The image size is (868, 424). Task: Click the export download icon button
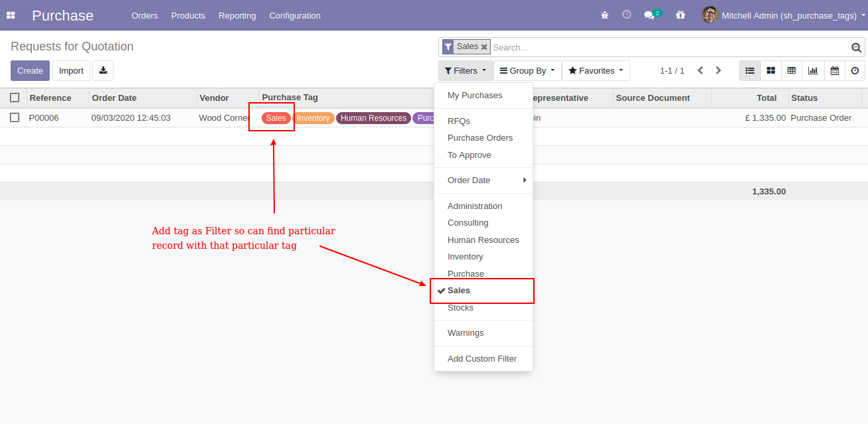(x=103, y=70)
